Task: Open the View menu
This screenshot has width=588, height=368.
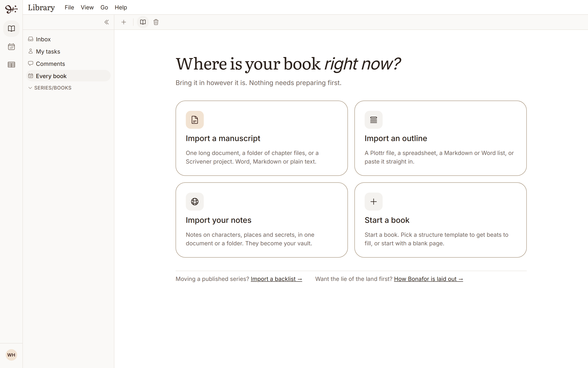Action: (x=87, y=8)
